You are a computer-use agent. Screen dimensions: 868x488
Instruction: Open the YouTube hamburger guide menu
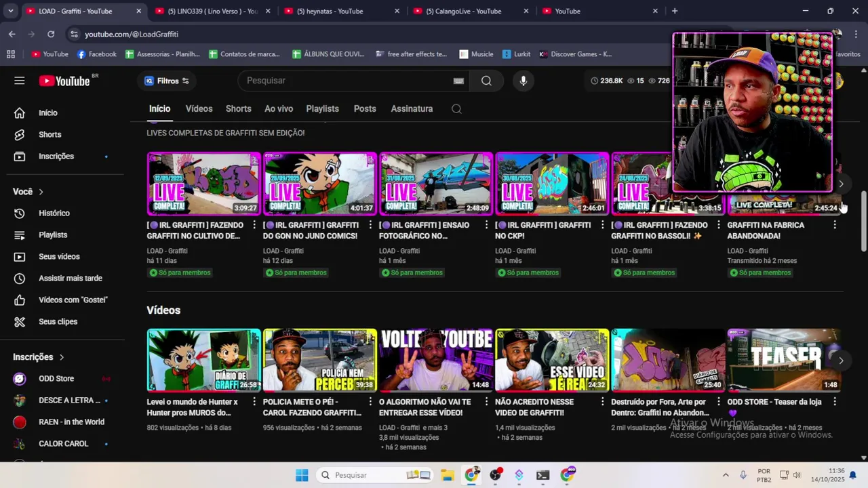point(20,81)
